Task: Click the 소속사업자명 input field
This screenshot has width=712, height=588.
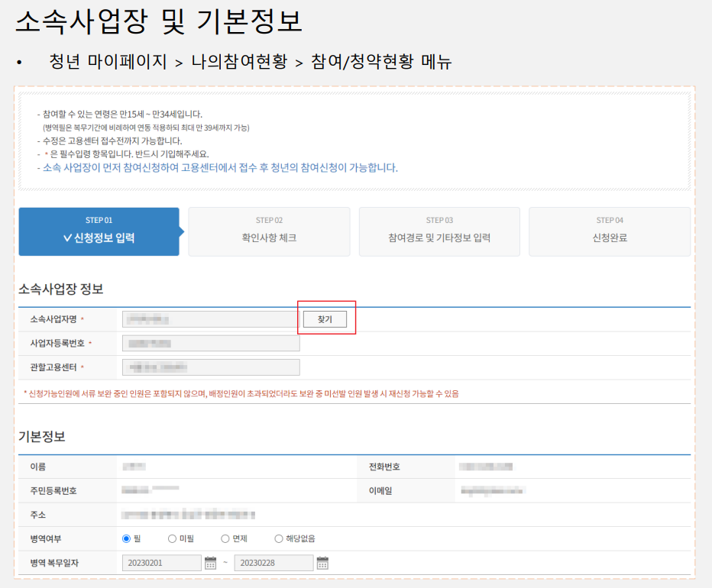Action: coord(211,319)
